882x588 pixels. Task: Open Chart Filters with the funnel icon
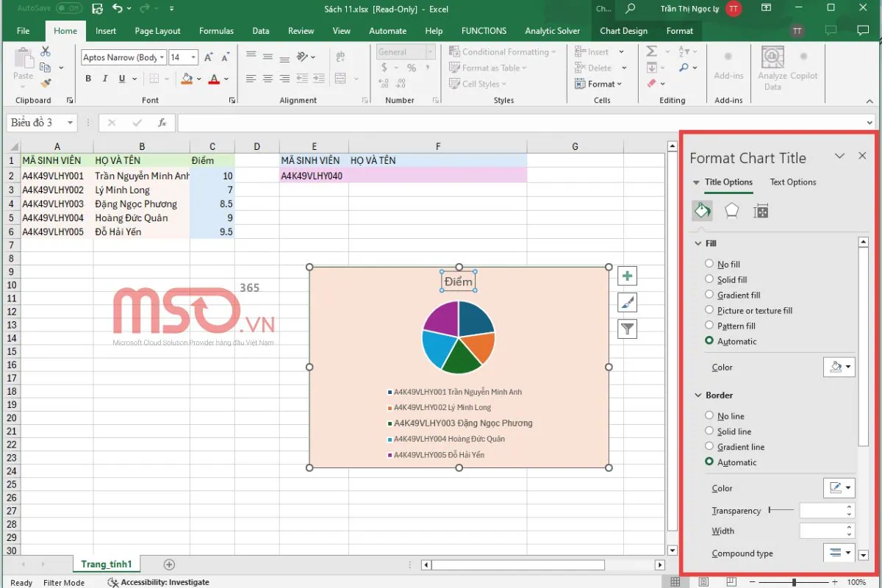tap(626, 329)
